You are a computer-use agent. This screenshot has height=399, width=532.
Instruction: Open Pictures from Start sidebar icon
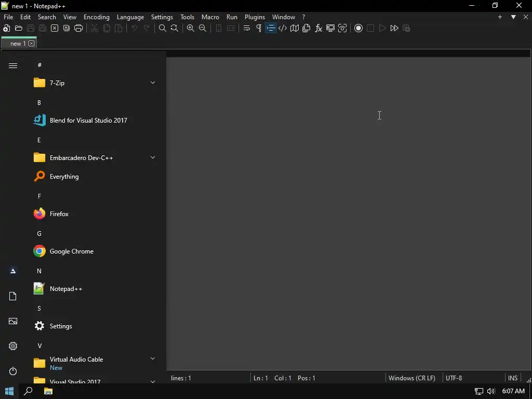13,321
